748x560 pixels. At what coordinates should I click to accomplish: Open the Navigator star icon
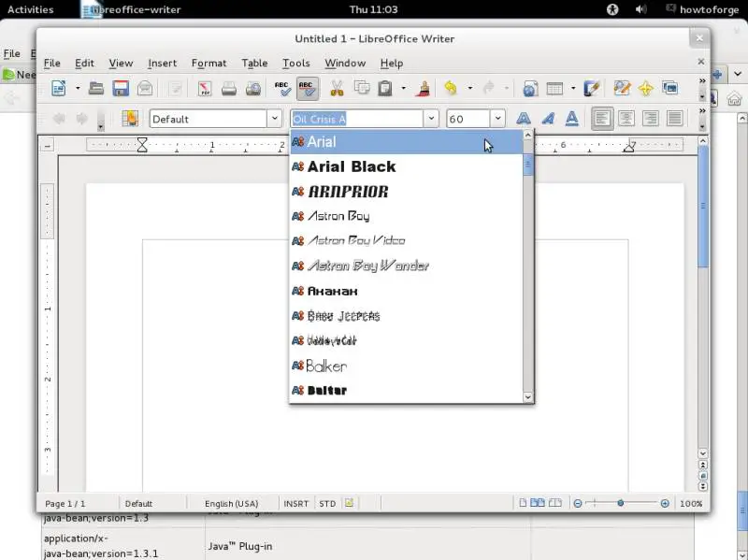click(645, 88)
